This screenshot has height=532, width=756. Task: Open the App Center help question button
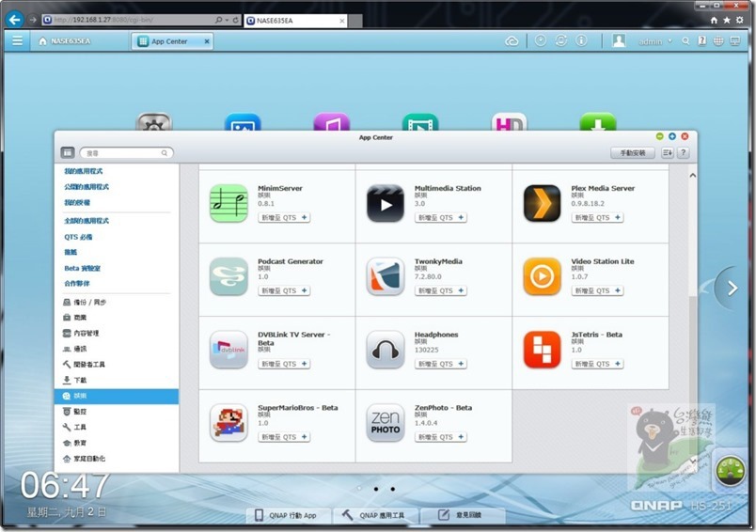coord(683,153)
